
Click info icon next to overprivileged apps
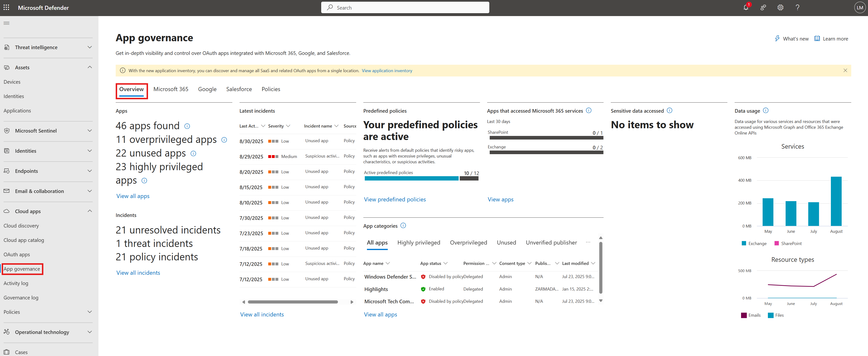pos(224,140)
